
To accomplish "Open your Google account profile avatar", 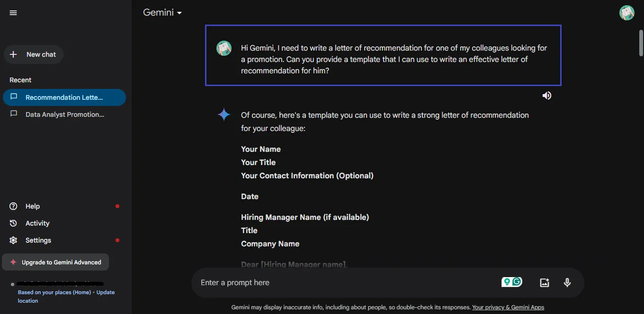I will [627, 12].
